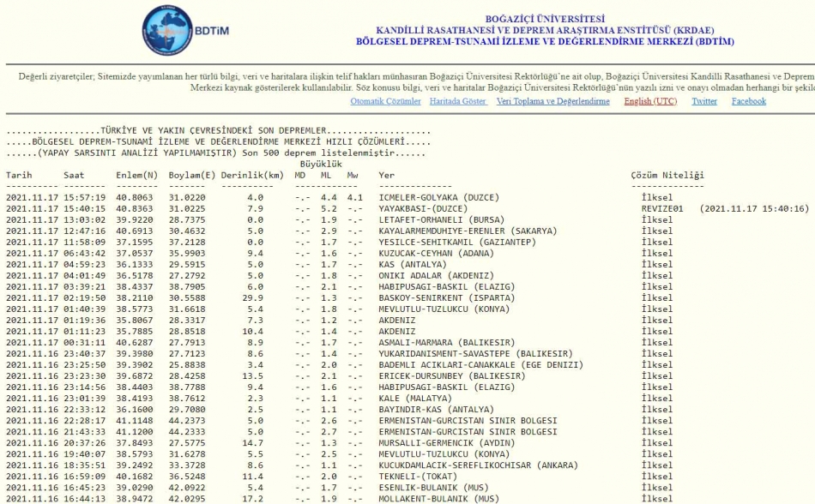Select the KAS (ANTALYA) location

coord(413,265)
